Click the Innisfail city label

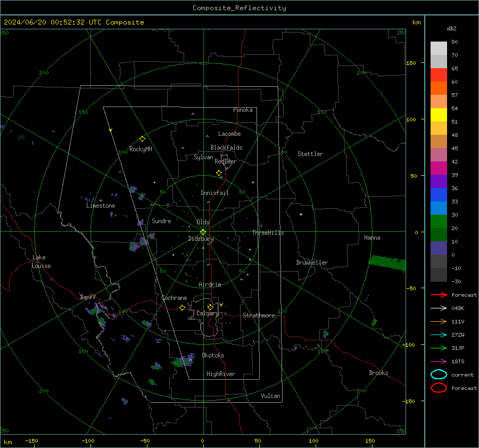214,193
